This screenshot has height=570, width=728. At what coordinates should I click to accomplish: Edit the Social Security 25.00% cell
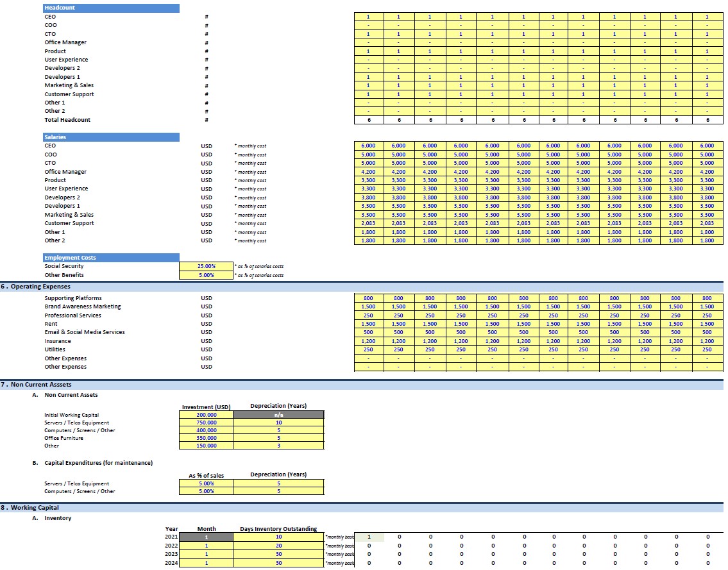pyautogui.click(x=206, y=267)
